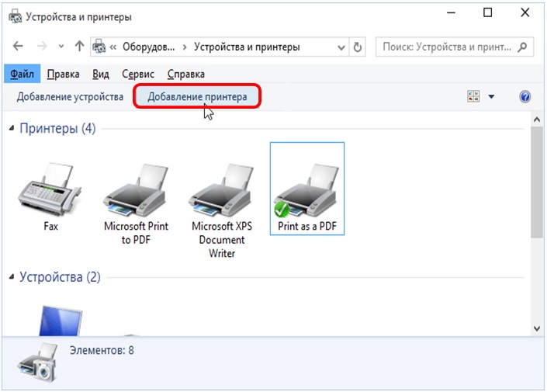Viewport: 547px width, 392px height.
Task: Refresh the address bar location
Action: tap(357, 47)
